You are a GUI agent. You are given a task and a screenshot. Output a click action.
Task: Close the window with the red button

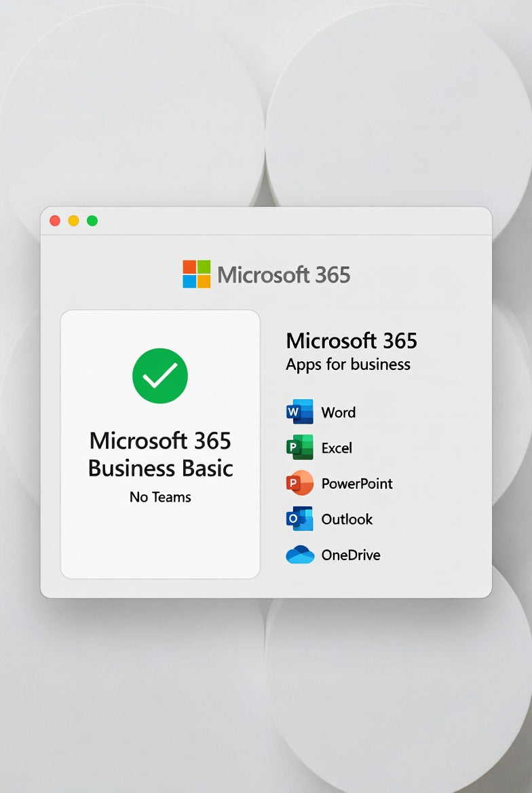[x=55, y=221]
